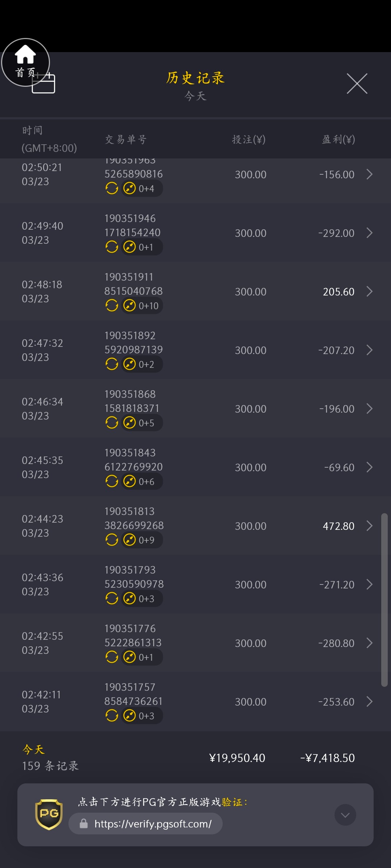This screenshot has height=868, width=391.
Task: Expand details for the 02:50:21 record
Action: coord(369,174)
